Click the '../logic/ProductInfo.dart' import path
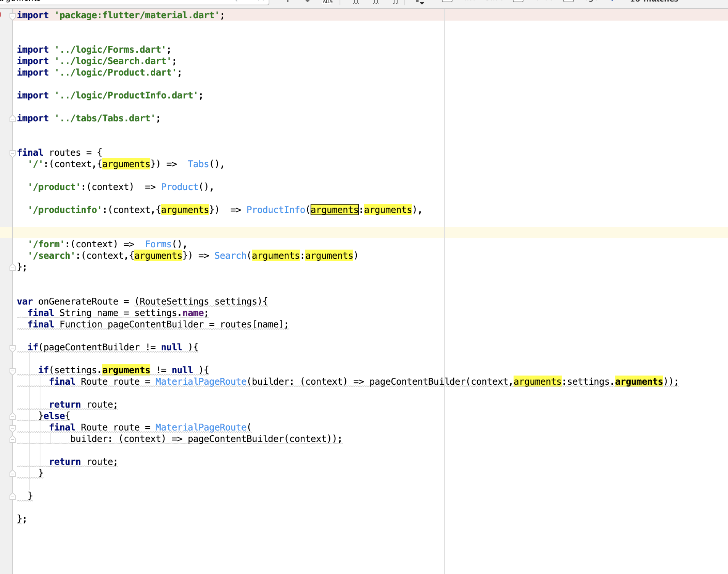Screen dimensions: 728x574 pos(128,95)
